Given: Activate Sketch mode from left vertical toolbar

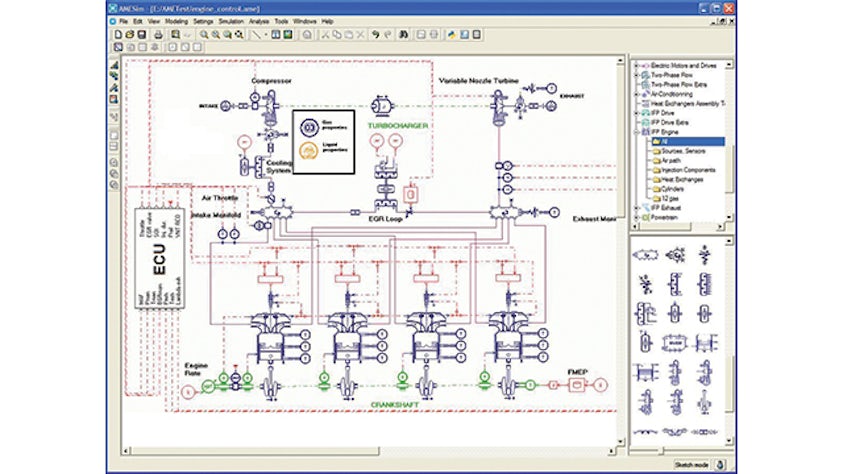Looking at the screenshot, I should (x=114, y=64).
